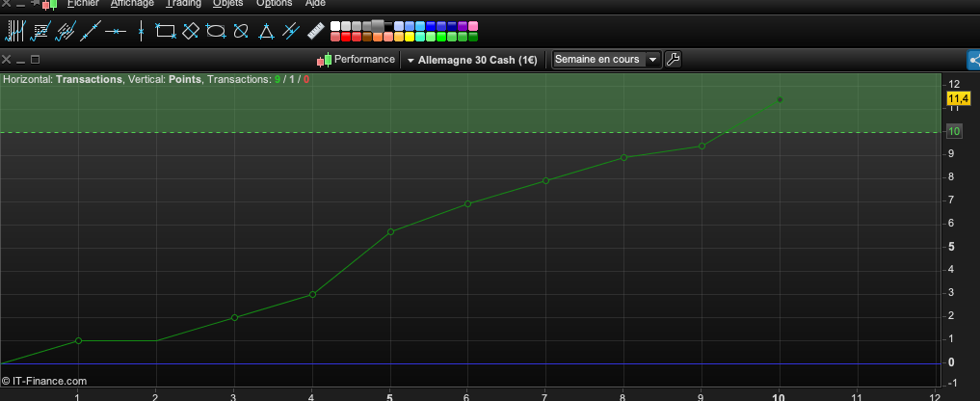The height and width of the screenshot is (401, 980).
Task: Select the triangle drawing tool
Action: 266,30
